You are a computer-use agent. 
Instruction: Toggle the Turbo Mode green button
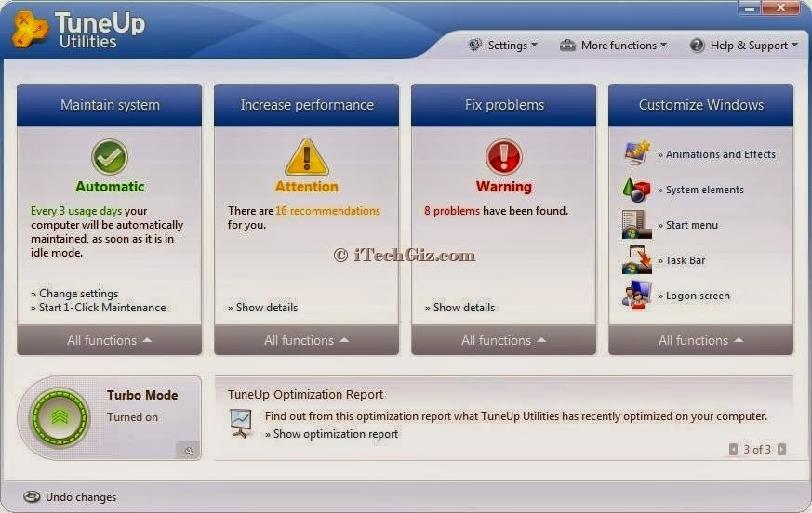coord(60,417)
